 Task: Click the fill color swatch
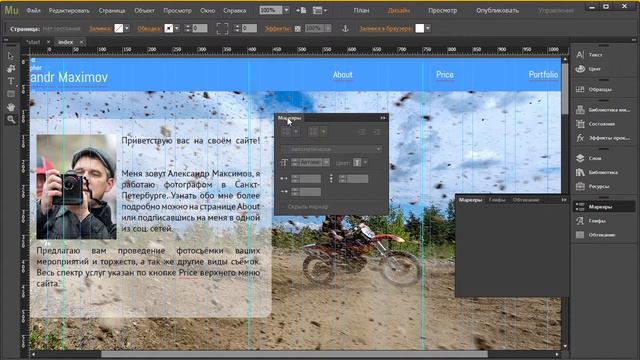coord(119,28)
